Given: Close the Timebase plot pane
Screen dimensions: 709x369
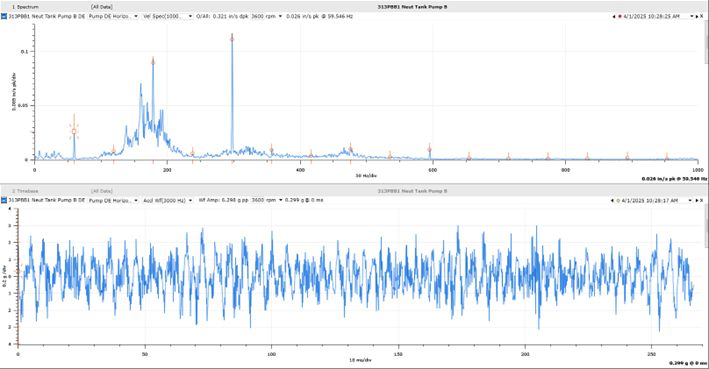Looking at the screenshot, I should (x=702, y=200).
